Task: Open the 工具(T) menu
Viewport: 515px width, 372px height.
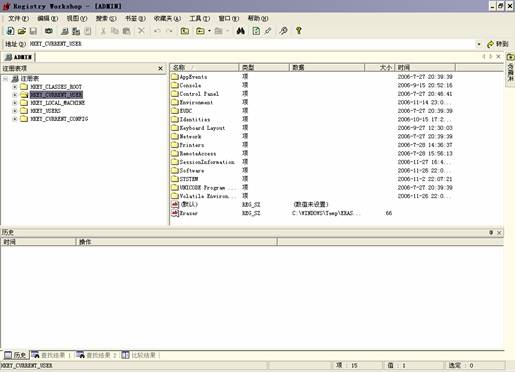Action: coord(199,18)
